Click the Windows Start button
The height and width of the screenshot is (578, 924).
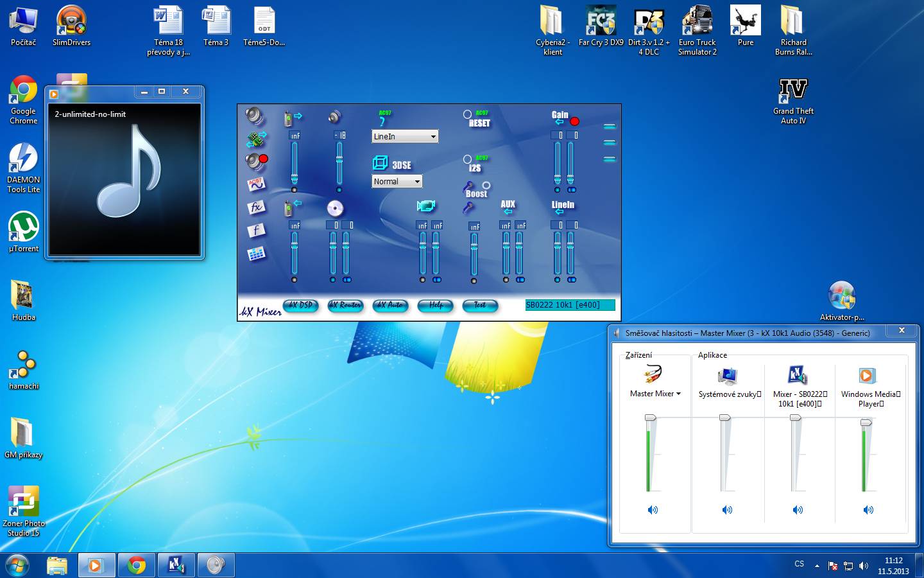point(17,565)
